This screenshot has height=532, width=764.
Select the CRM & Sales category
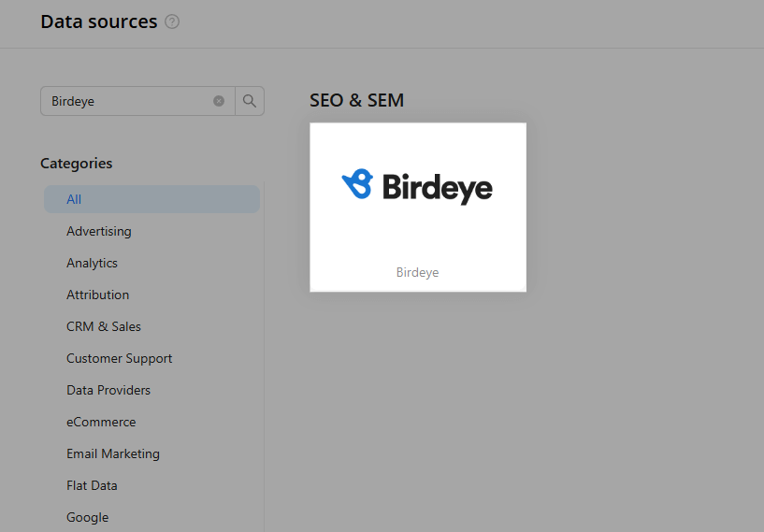pos(103,326)
